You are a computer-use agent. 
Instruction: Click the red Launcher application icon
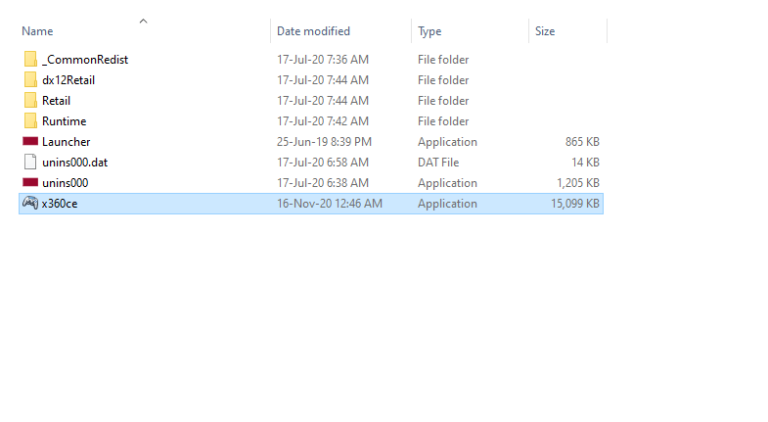click(x=30, y=141)
